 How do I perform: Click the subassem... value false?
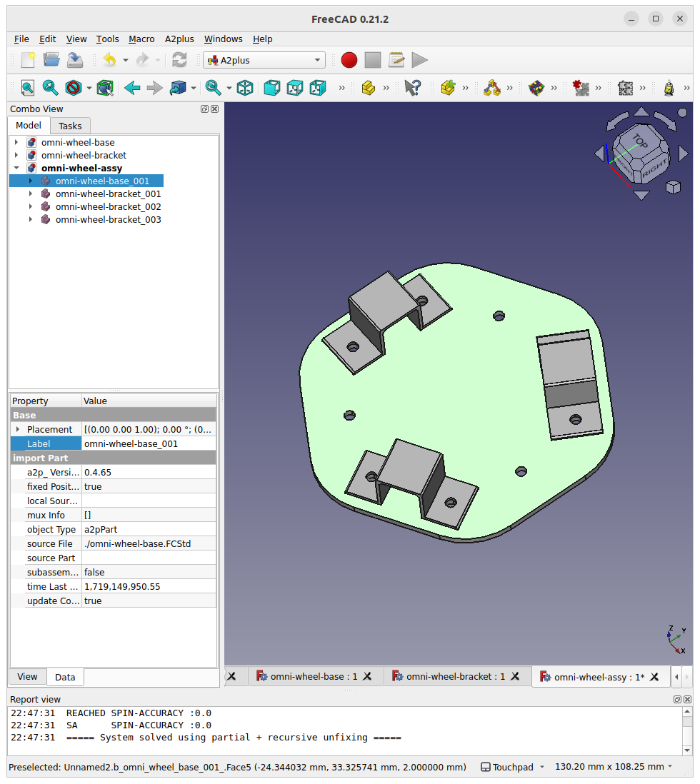(149, 572)
